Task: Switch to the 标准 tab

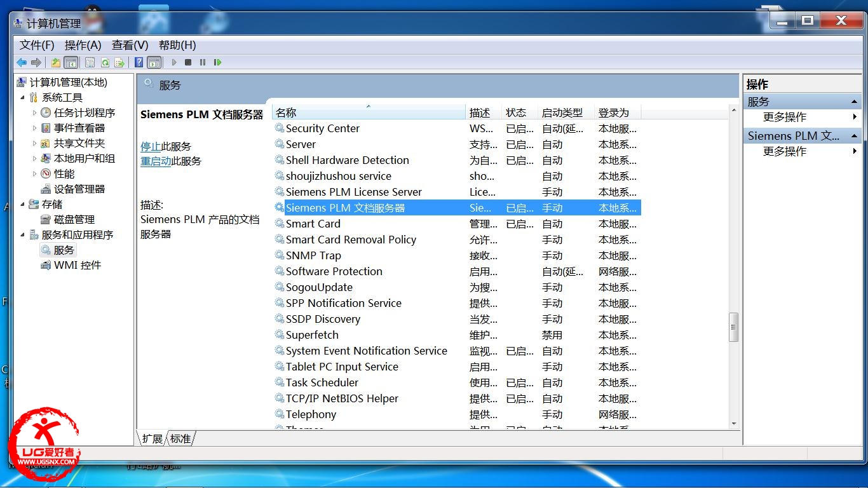Action: [x=180, y=438]
